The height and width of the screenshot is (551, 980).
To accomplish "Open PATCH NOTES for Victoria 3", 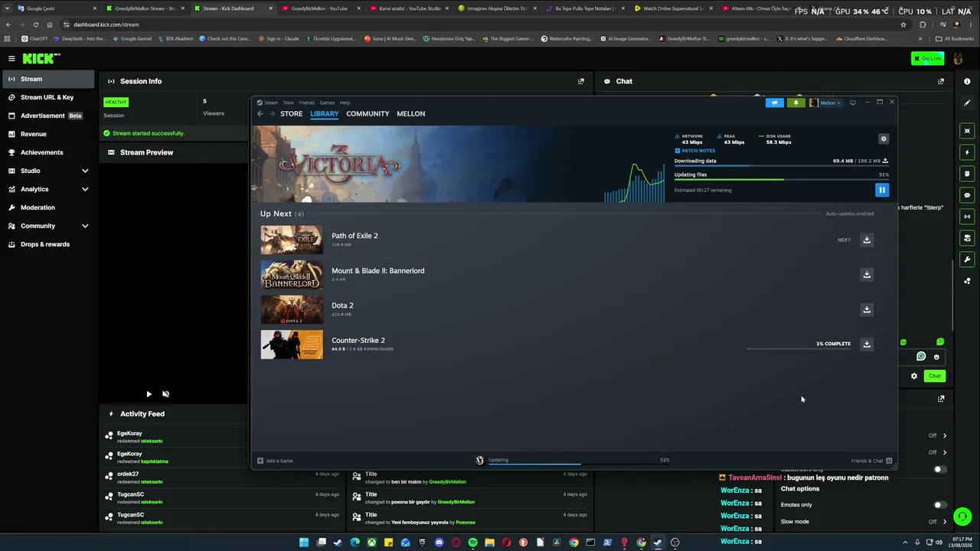I will (695, 151).
